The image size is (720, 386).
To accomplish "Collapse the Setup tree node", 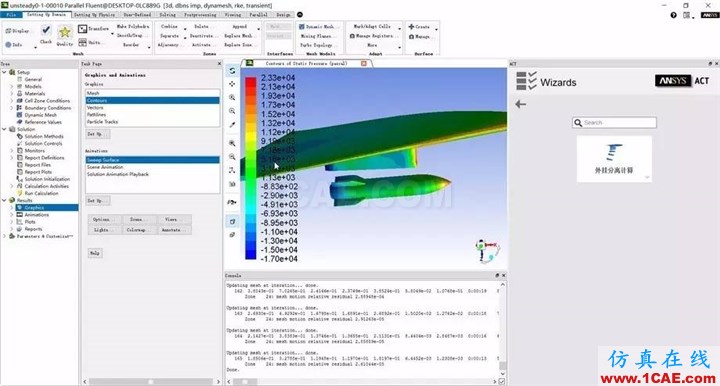I will 4,72.
